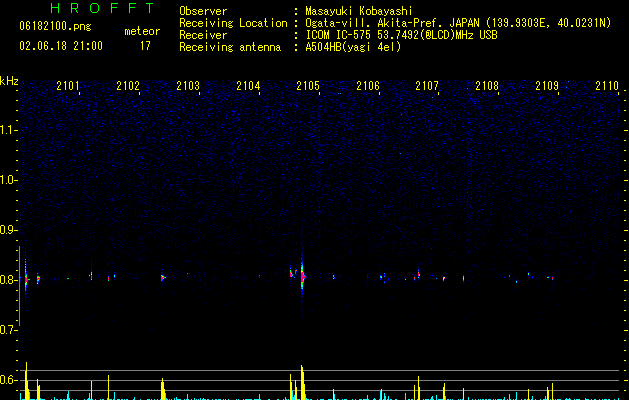The height and width of the screenshot is (400, 629).
Task: Click the 1.1 kHz frequency label
Action: click(x=8, y=130)
